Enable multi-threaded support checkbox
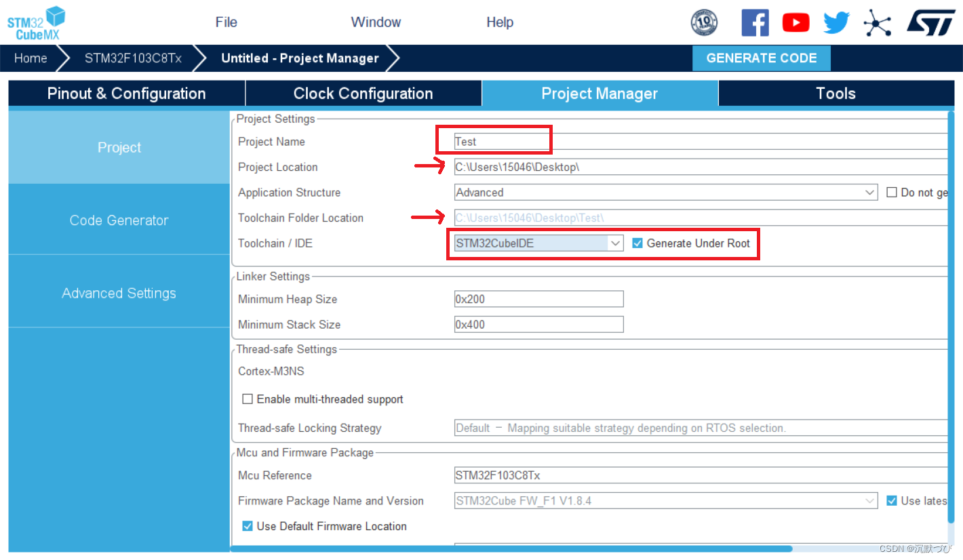 click(x=248, y=399)
